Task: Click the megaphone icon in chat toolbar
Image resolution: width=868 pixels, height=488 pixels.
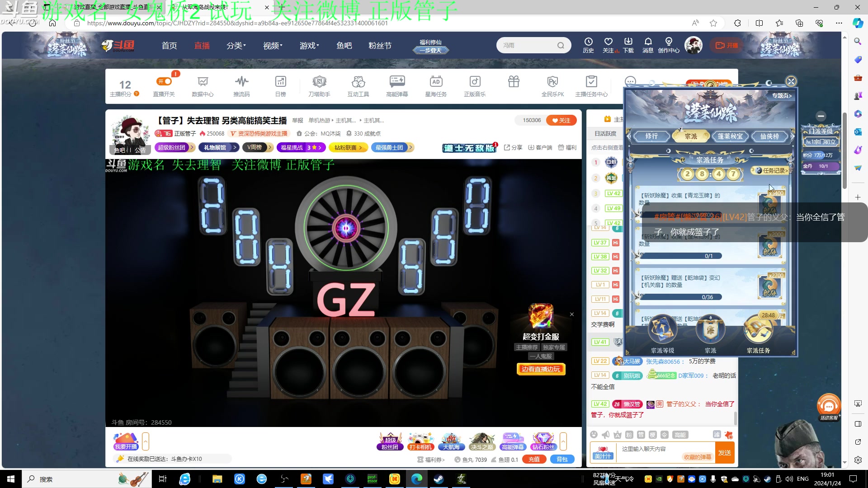Action: point(606,435)
